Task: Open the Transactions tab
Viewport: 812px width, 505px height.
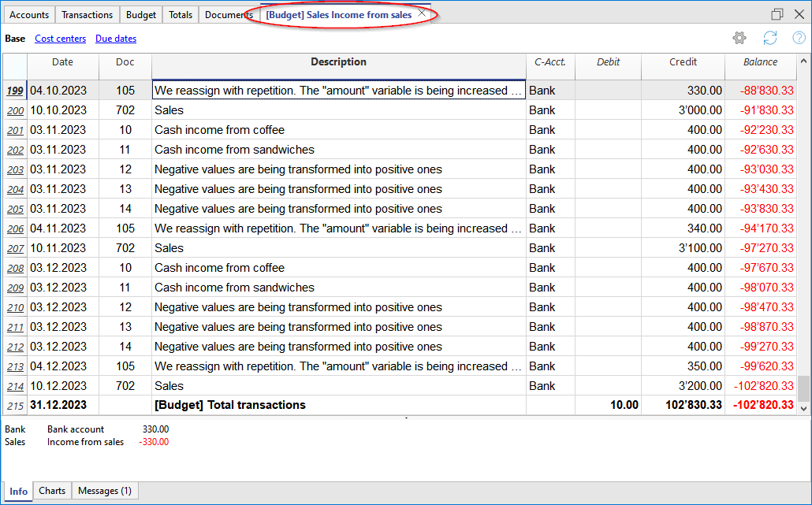Action: [x=88, y=15]
